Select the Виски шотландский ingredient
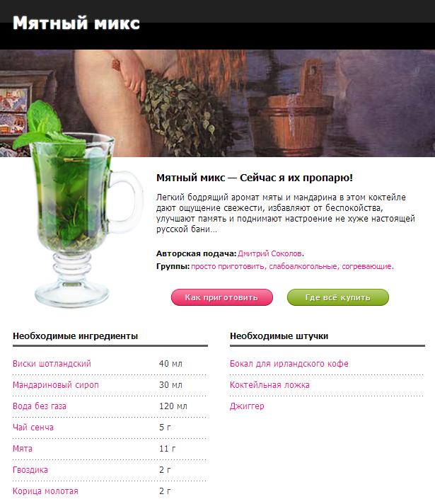 pos(52,364)
